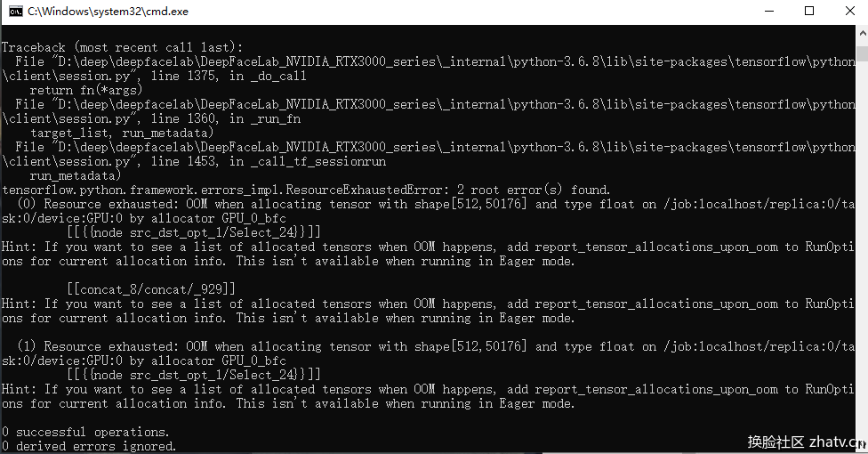Click the 'return fn(*args)' line
Image resolution: width=868 pixels, height=454 pixels.
pyautogui.click(x=85, y=90)
